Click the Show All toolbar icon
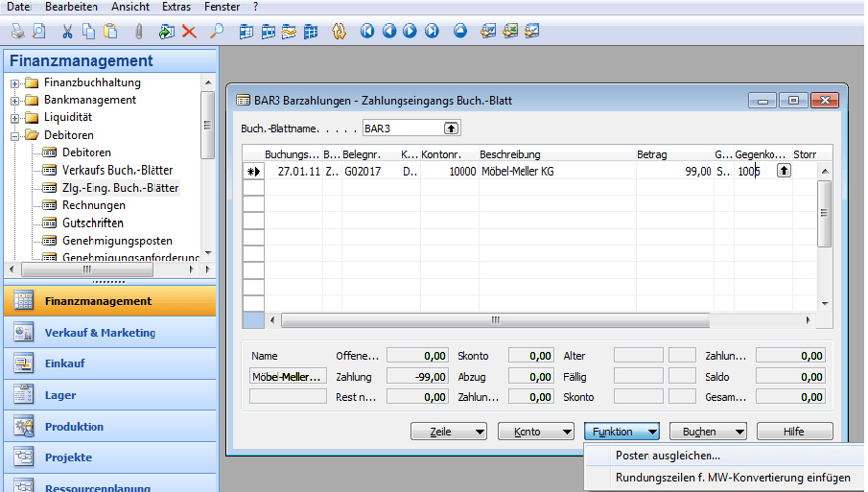Screen dimensions: 868x492 (311, 31)
